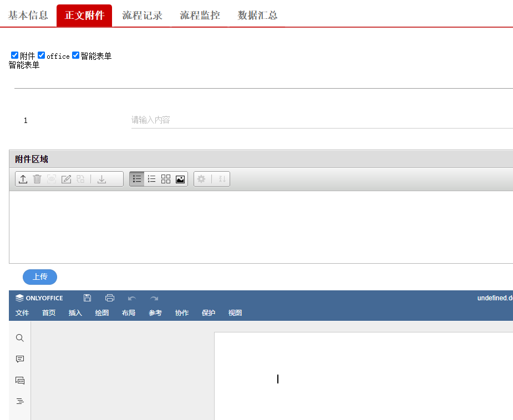Uncheck the office checkbox
Screen dimensions: 513x420
tap(41, 55)
